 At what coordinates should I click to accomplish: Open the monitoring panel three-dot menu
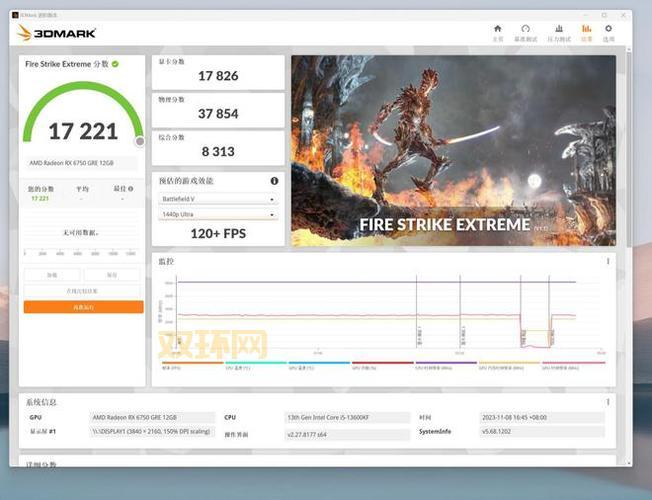[x=608, y=261]
